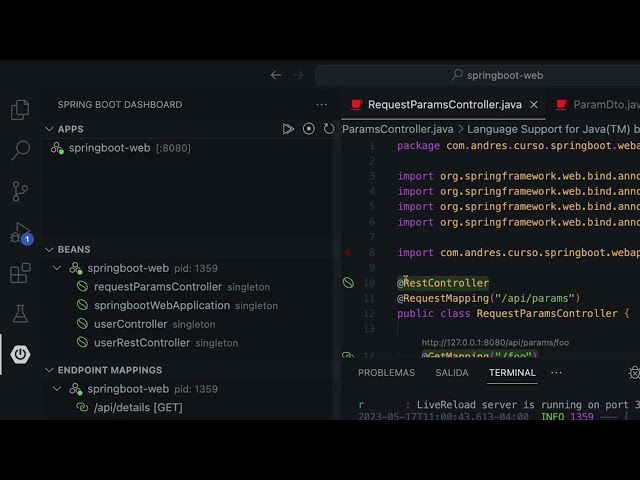Click line number 12 in the gutter
This screenshot has width=640, height=480.
tap(369, 313)
